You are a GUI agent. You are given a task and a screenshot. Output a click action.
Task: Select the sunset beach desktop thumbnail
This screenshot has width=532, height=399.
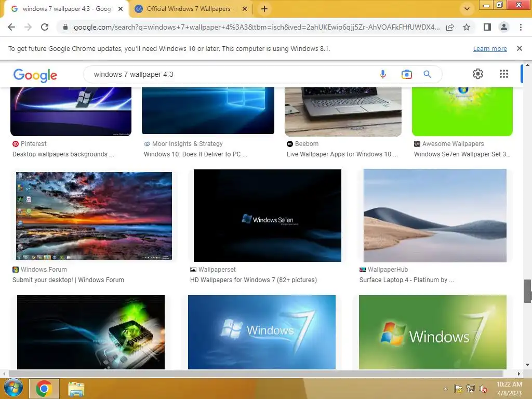[x=94, y=216]
